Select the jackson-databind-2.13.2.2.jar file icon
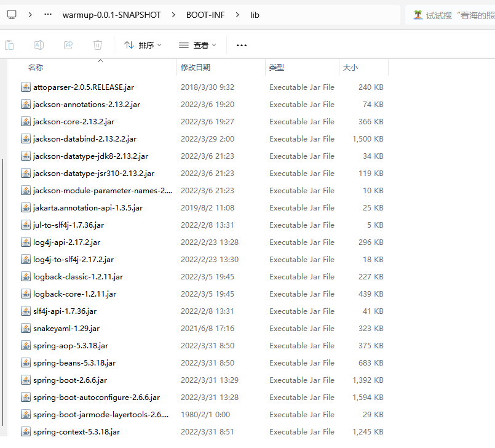 coord(26,138)
